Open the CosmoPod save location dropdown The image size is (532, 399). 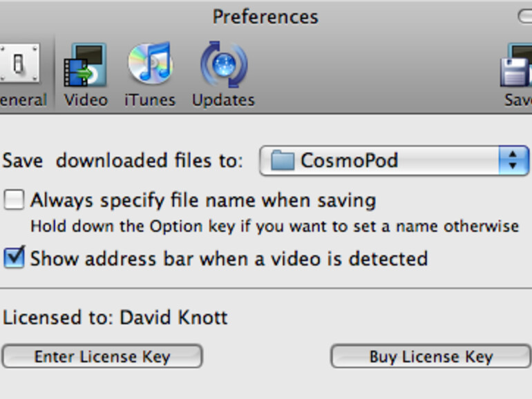(x=380, y=161)
